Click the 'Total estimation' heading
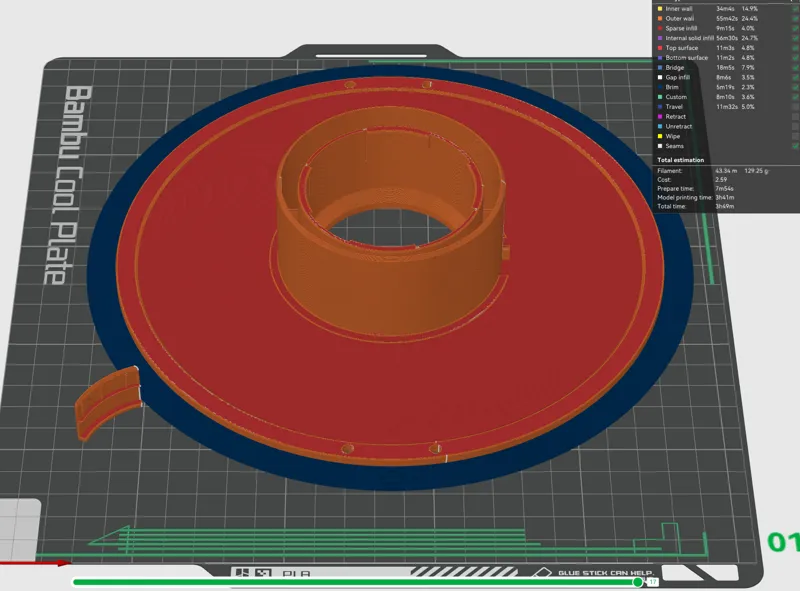800x591 pixels. pos(680,160)
